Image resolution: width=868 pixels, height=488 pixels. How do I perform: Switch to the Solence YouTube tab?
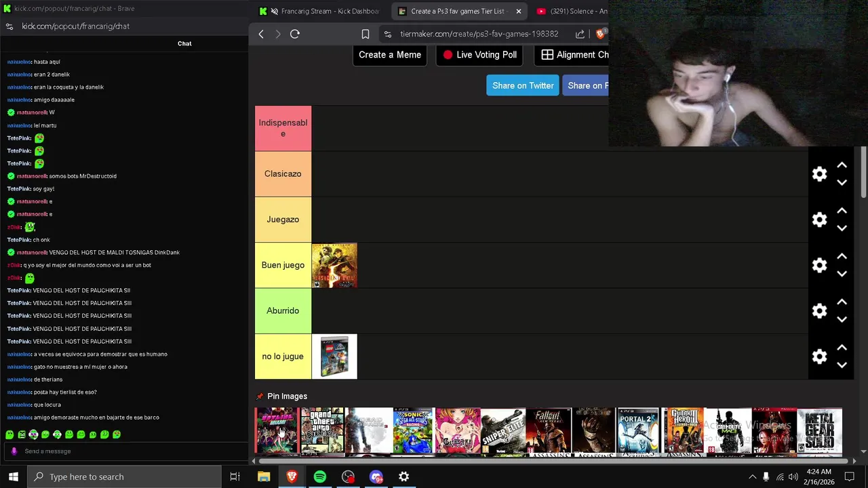[x=572, y=12]
